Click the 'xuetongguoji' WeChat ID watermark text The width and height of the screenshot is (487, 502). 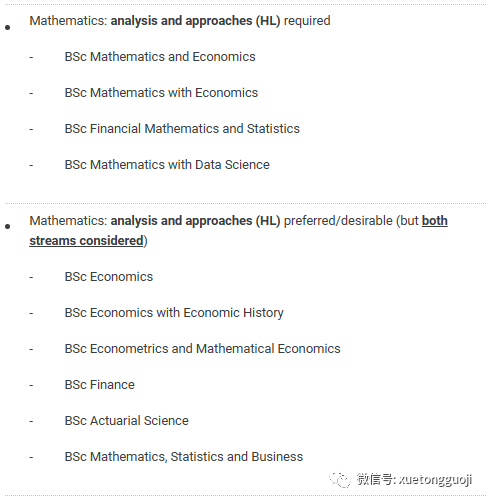tap(435, 480)
